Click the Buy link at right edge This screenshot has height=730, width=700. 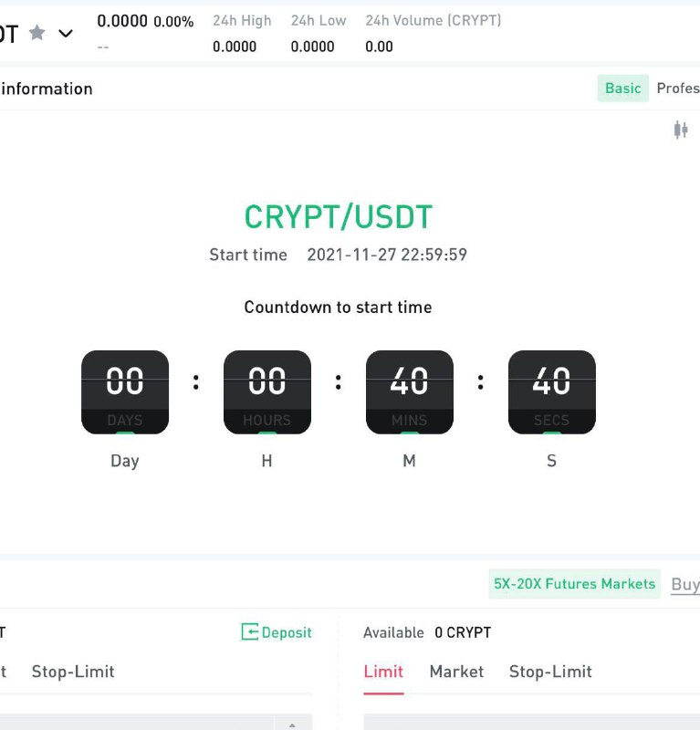(x=685, y=584)
